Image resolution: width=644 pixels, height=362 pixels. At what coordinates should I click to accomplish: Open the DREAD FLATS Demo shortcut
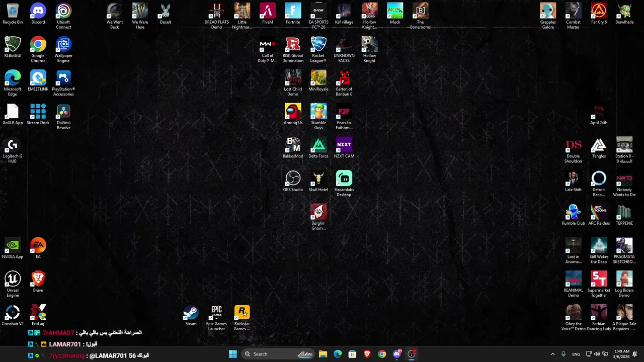pyautogui.click(x=216, y=16)
